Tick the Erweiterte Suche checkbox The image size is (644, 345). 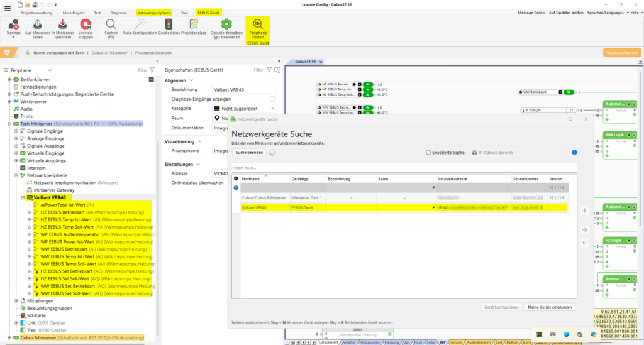(429, 152)
